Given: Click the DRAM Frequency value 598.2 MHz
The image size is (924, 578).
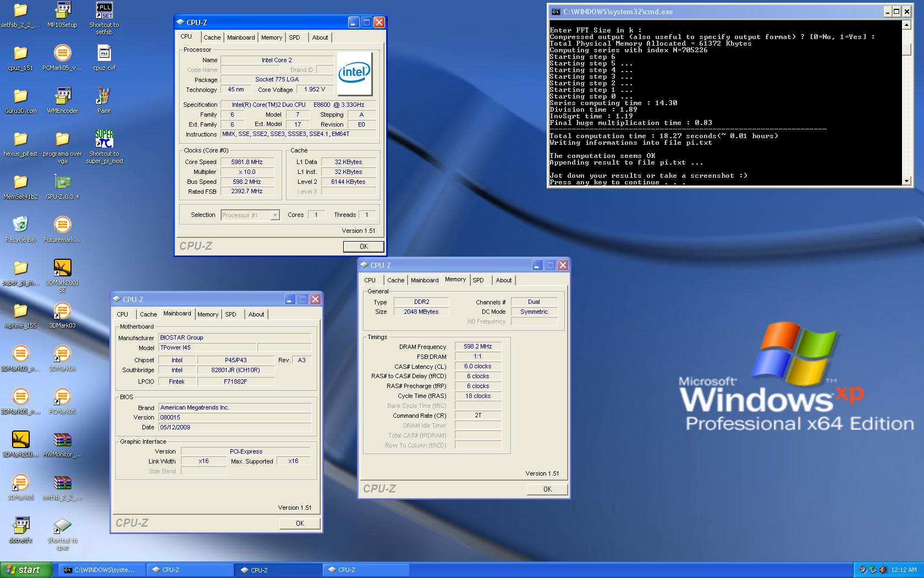Looking at the screenshot, I should (478, 347).
